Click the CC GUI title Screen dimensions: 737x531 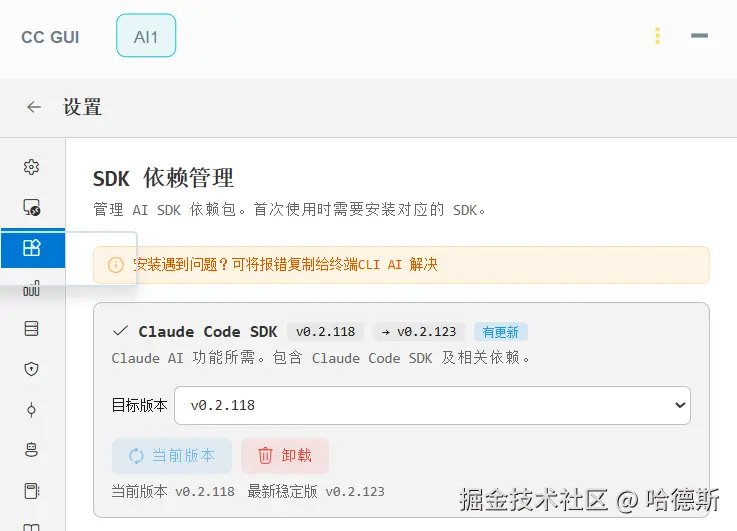50,37
